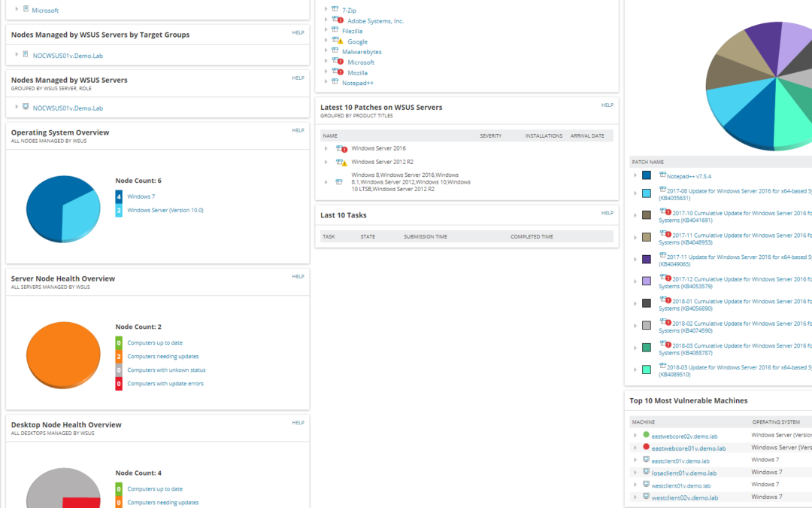Viewport: 812px width, 508px height.
Task: Click the SUBMISSION TIME column header
Action: 425,236
